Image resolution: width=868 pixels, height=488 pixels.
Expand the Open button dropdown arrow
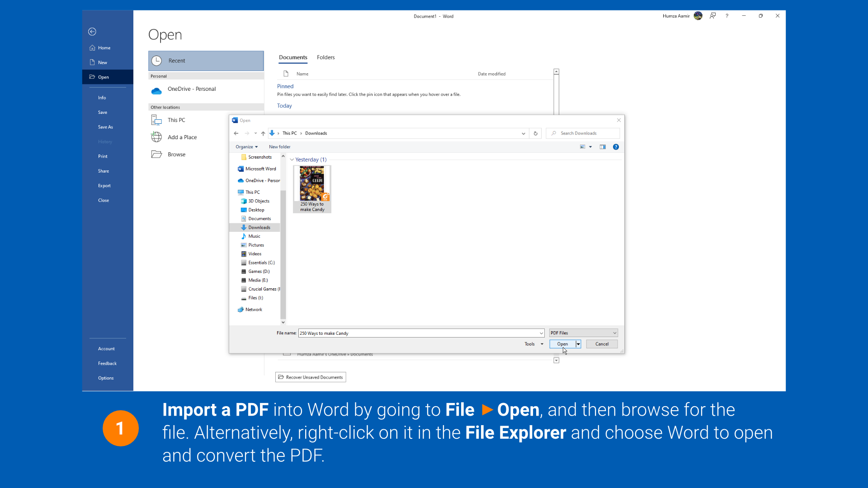(x=578, y=344)
